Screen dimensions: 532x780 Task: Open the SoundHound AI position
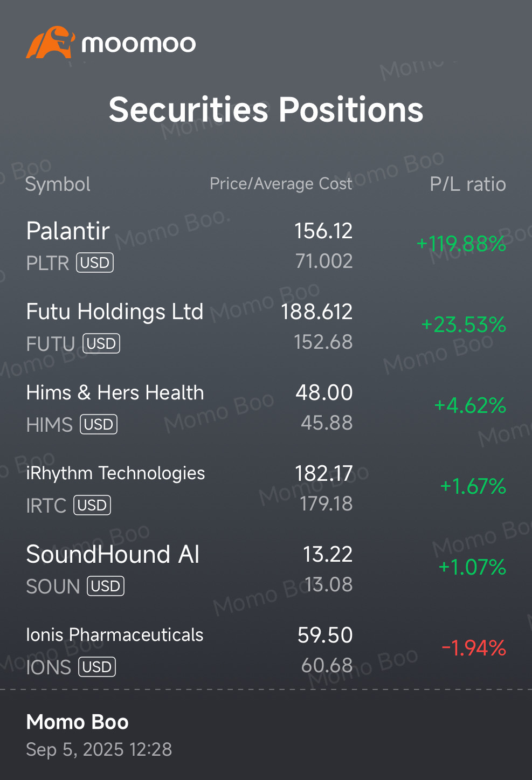266,569
